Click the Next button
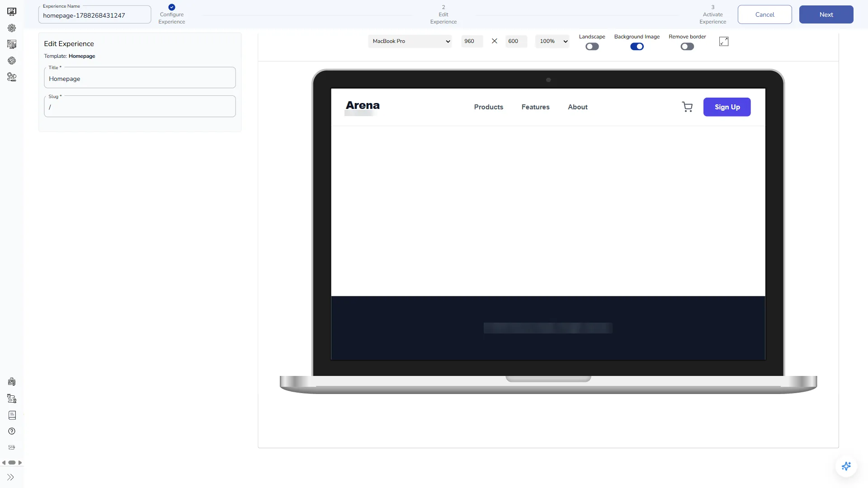The height and width of the screenshot is (488, 868). pos(826,14)
